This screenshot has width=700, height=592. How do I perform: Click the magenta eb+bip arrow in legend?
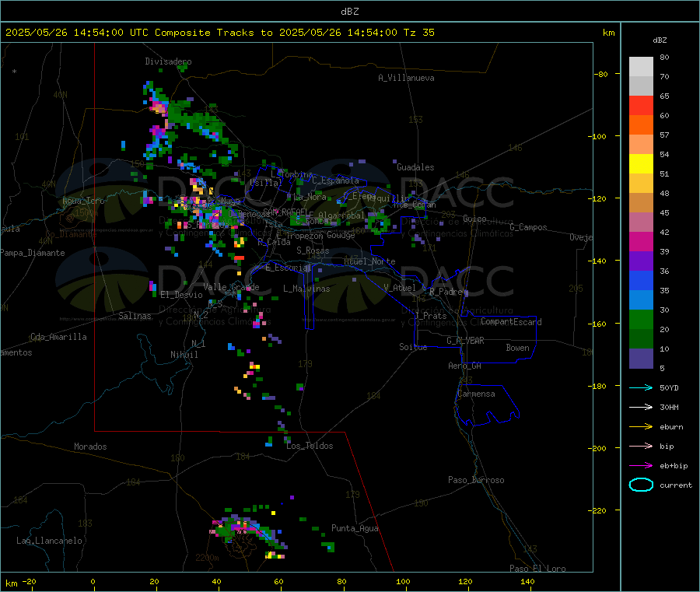point(641,466)
